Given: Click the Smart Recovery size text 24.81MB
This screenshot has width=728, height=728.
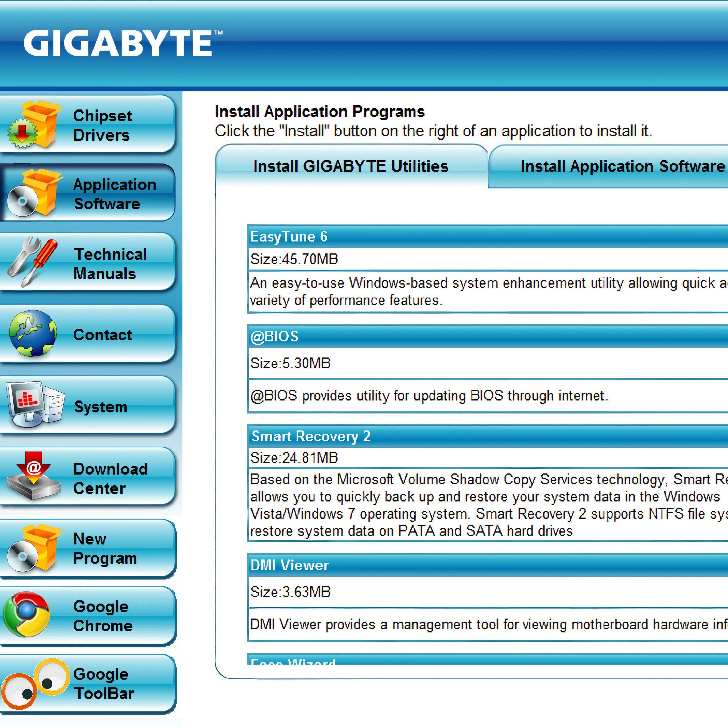Looking at the screenshot, I should (294, 458).
